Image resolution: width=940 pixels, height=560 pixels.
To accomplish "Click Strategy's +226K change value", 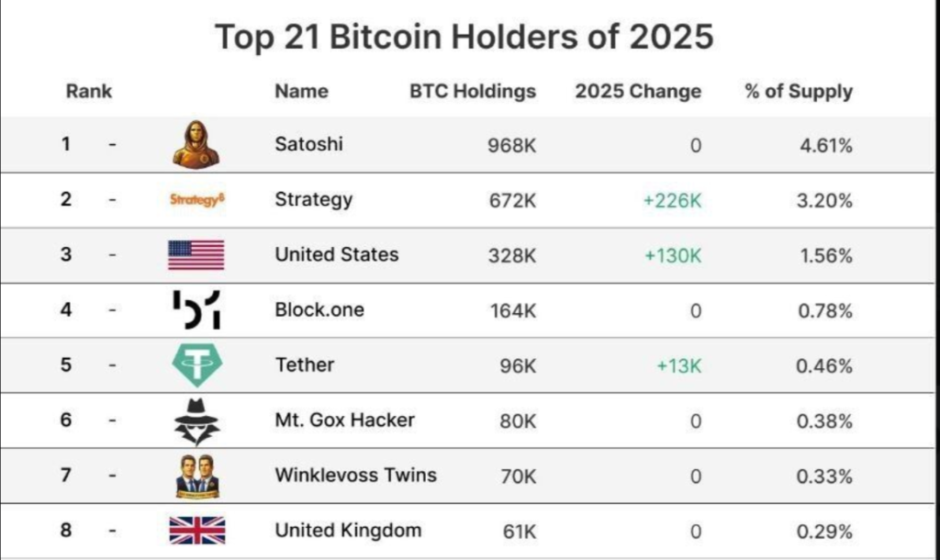I will (x=673, y=200).
